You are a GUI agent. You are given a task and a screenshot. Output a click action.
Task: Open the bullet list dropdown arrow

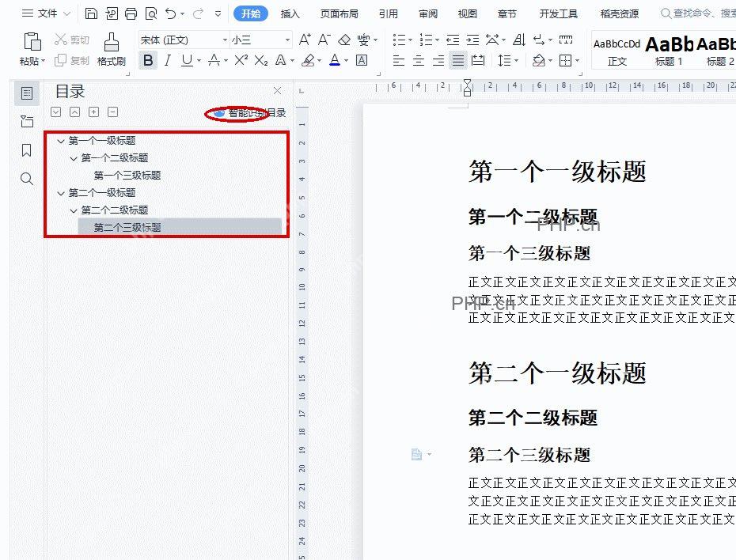tap(410, 40)
